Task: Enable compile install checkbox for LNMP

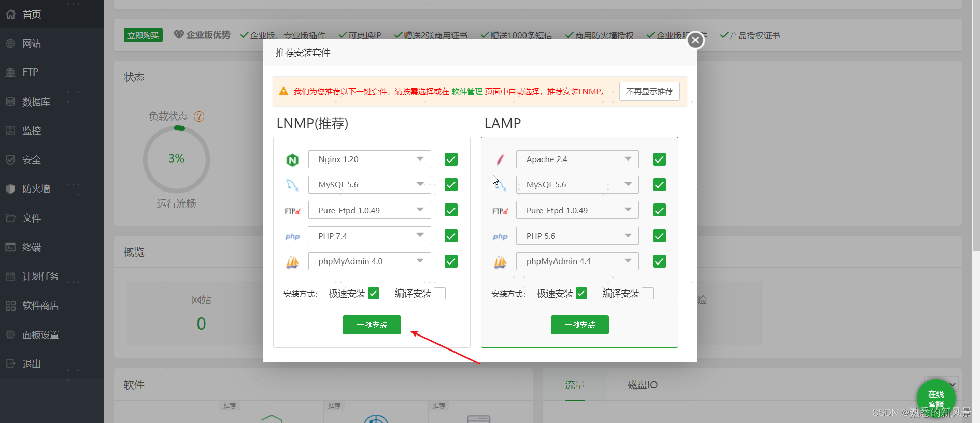Action: click(x=439, y=294)
